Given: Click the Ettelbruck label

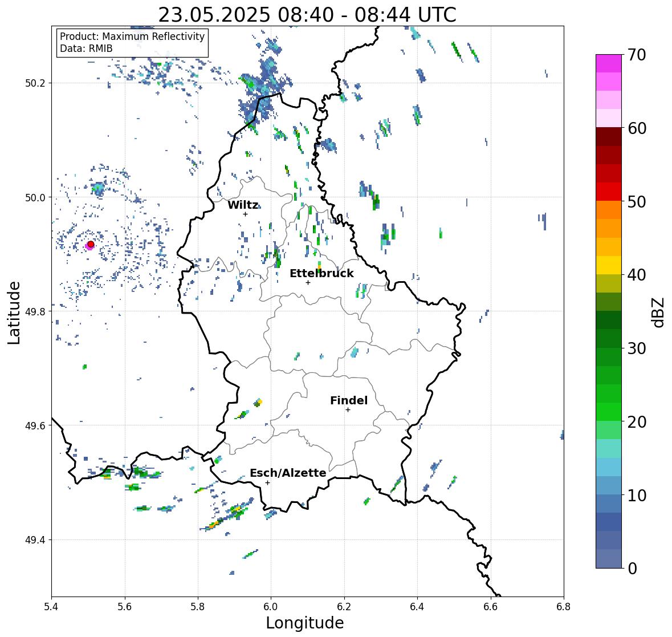Looking at the screenshot, I should tap(322, 273).
